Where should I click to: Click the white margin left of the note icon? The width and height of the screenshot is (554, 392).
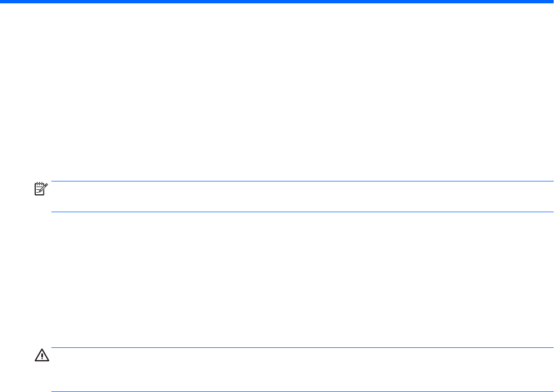17,190
